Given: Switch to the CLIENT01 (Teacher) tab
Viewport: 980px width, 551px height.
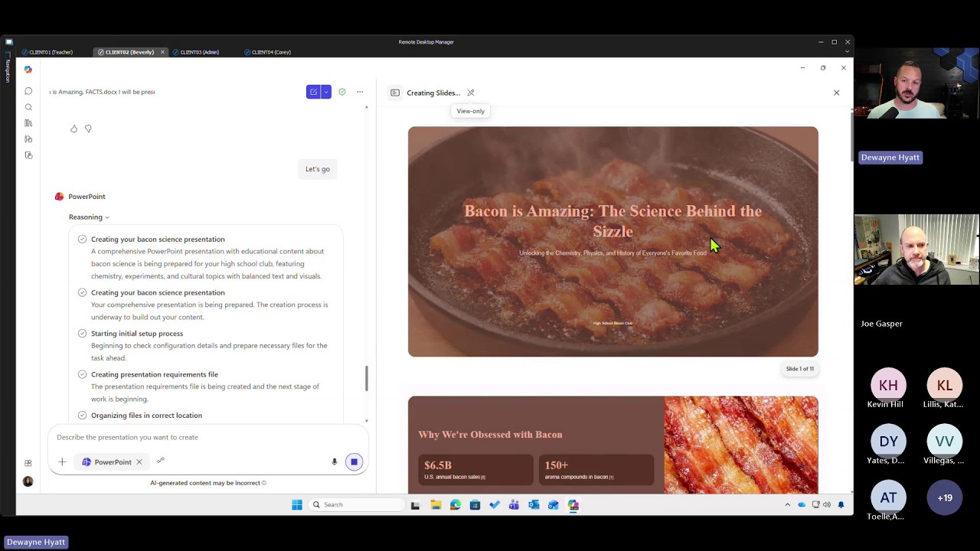Looking at the screenshot, I should [48, 52].
